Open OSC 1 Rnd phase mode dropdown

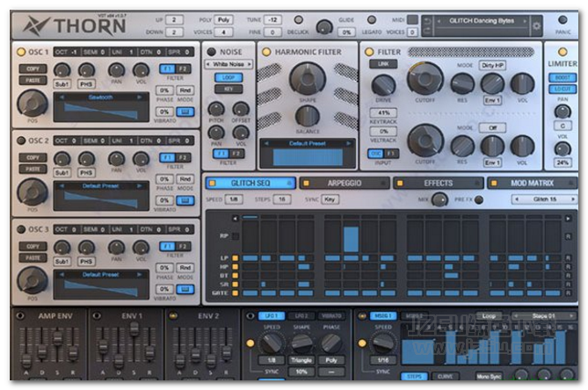[185, 90]
